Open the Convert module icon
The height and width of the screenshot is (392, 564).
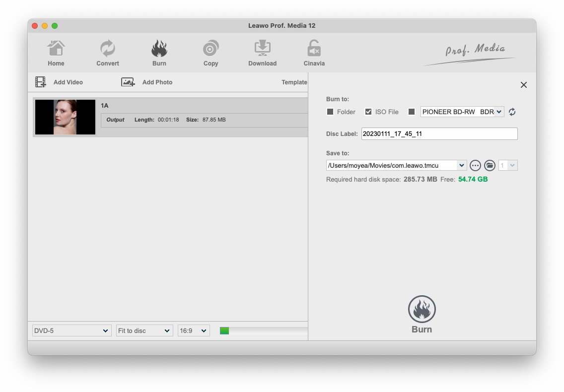[x=108, y=49]
